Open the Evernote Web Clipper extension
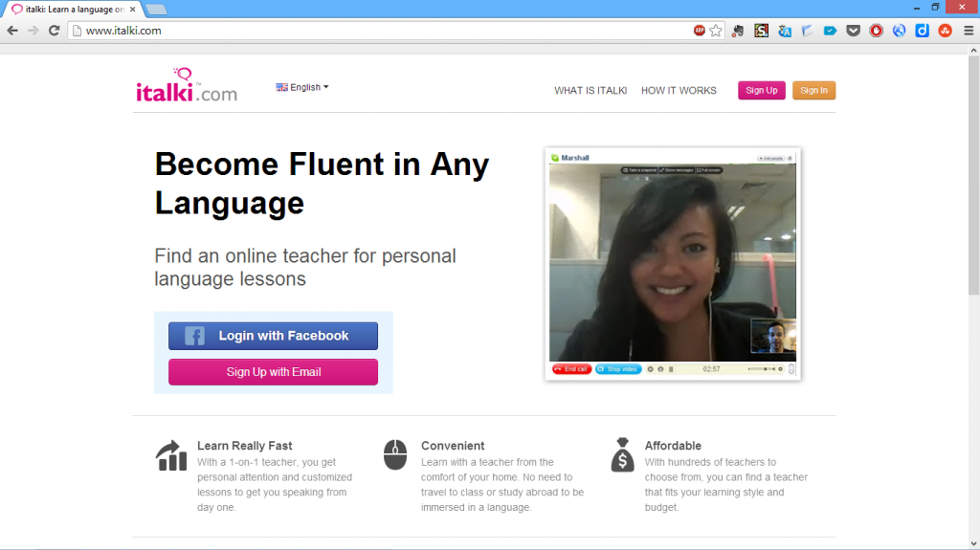Image resolution: width=980 pixels, height=550 pixels. (738, 30)
